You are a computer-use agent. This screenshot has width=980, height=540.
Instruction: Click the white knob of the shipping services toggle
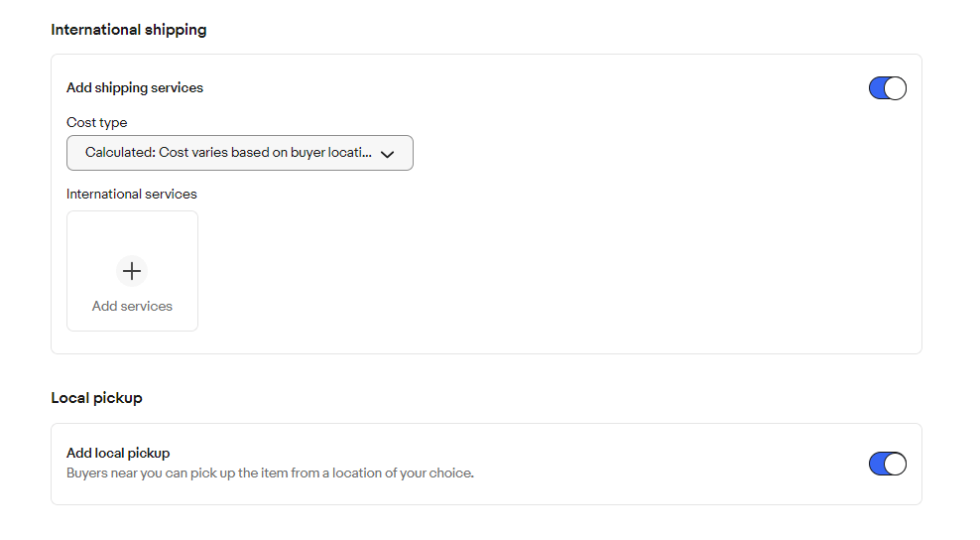[x=895, y=88]
